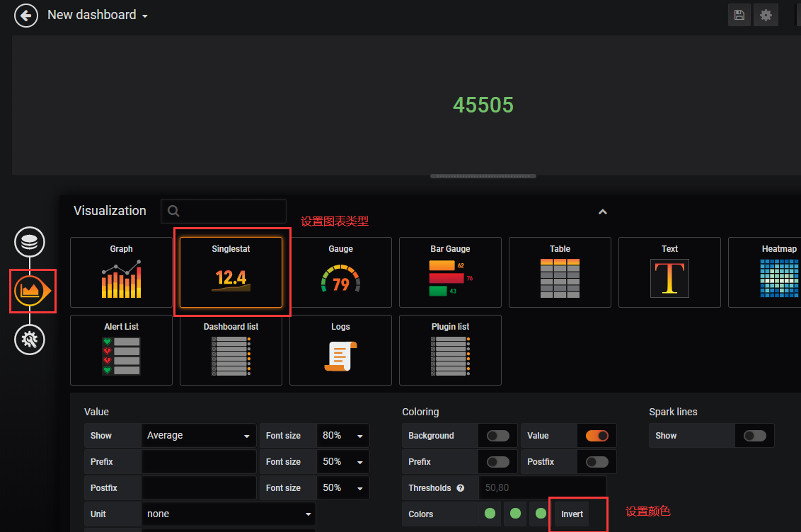Select the Plugin list visualization
Viewport: 801px width, 532px height.
pos(450,349)
